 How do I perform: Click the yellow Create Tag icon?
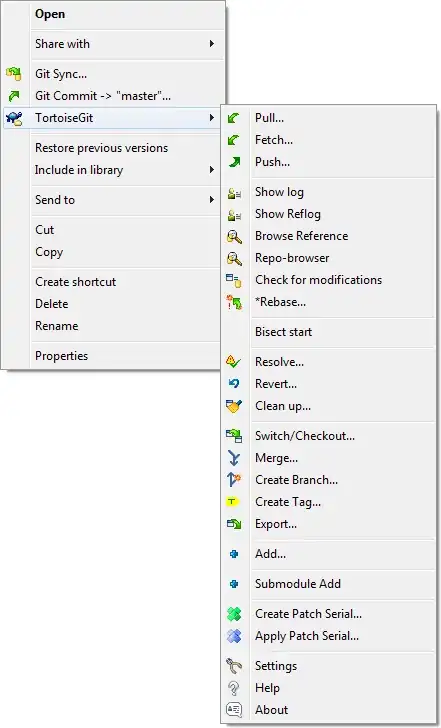(233, 502)
